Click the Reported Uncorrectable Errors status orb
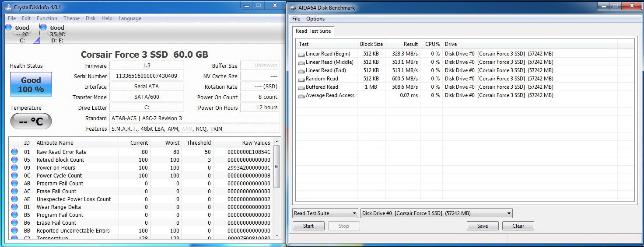This screenshot has height=247, width=644. click(x=14, y=230)
